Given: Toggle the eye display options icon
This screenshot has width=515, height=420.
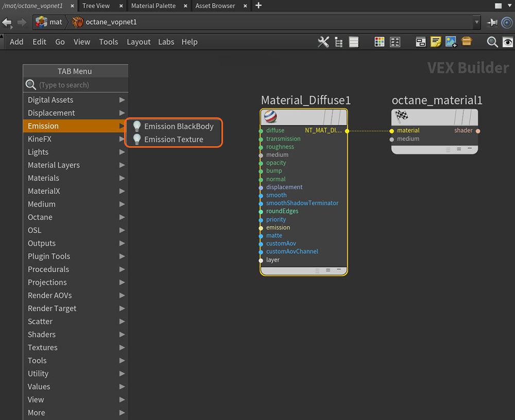Looking at the screenshot, I should tap(508, 42).
